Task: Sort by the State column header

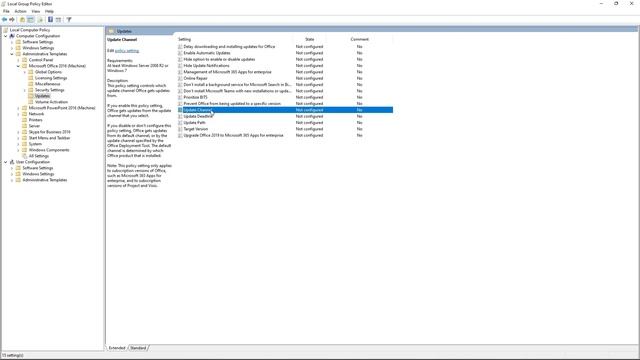Action: pos(309,39)
